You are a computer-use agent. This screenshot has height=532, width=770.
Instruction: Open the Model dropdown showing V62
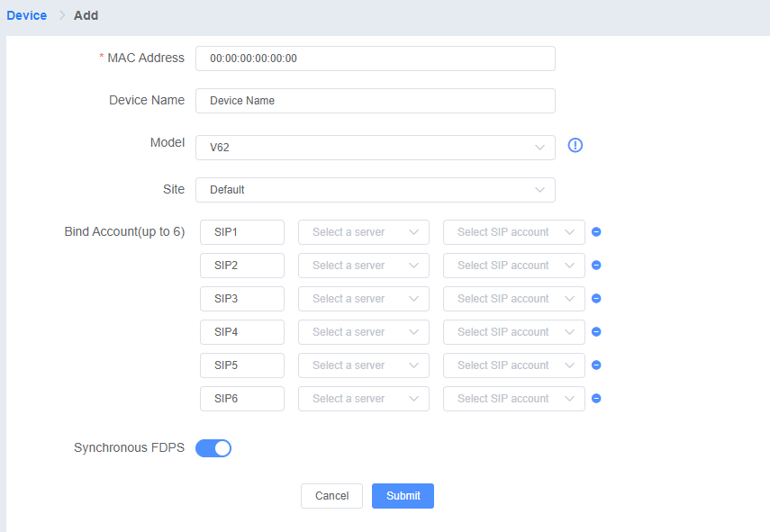coord(376,148)
